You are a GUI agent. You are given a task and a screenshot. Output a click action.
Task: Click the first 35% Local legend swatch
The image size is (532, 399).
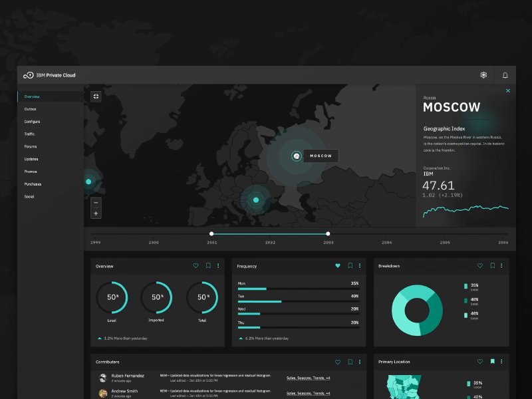[x=466, y=287]
